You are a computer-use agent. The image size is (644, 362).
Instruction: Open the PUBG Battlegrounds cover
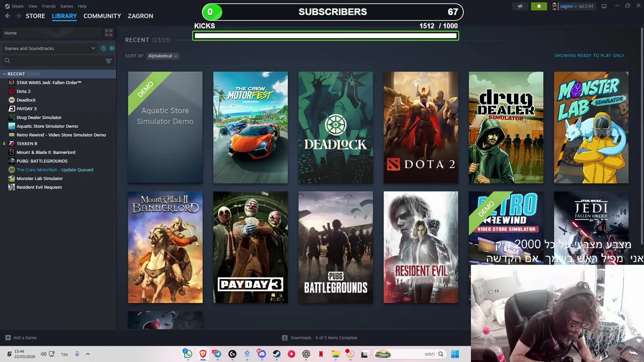pyautogui.click(x=336, y=247)
